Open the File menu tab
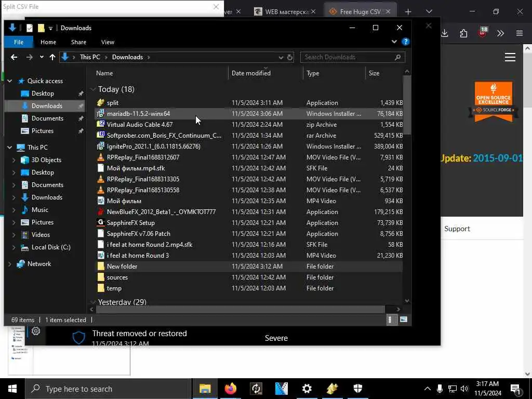This screenshot has height=399, width=532. pos(19,42)
